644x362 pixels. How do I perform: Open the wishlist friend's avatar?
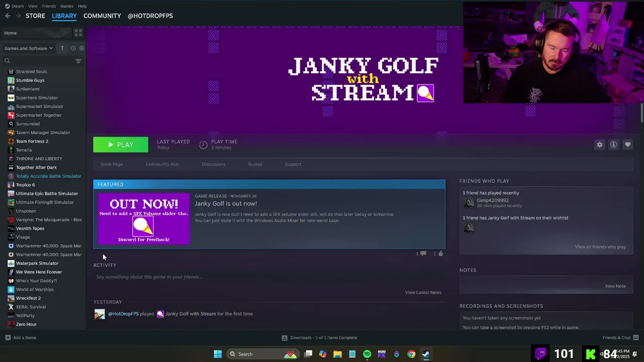point(469,228)
